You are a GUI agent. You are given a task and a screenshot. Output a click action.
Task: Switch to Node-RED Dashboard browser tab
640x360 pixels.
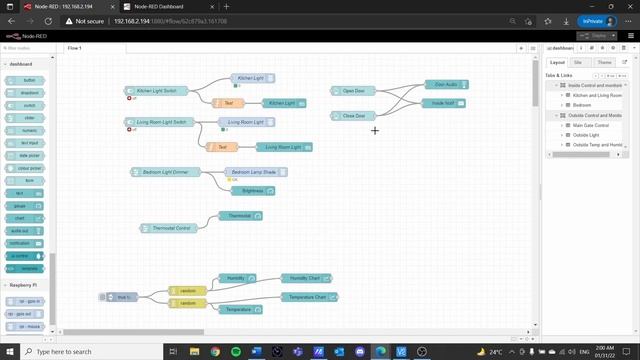(169, 7)
